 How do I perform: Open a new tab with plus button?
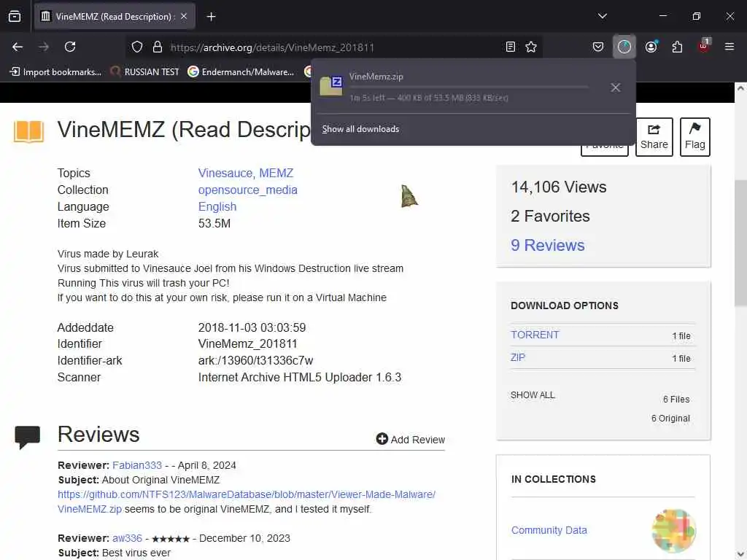click(x=211, y=17)
